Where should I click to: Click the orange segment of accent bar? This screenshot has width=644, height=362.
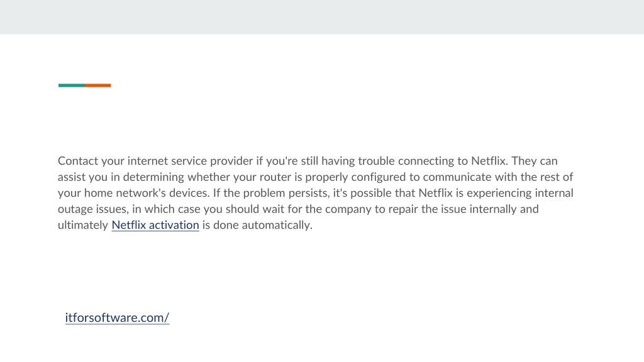97,85
